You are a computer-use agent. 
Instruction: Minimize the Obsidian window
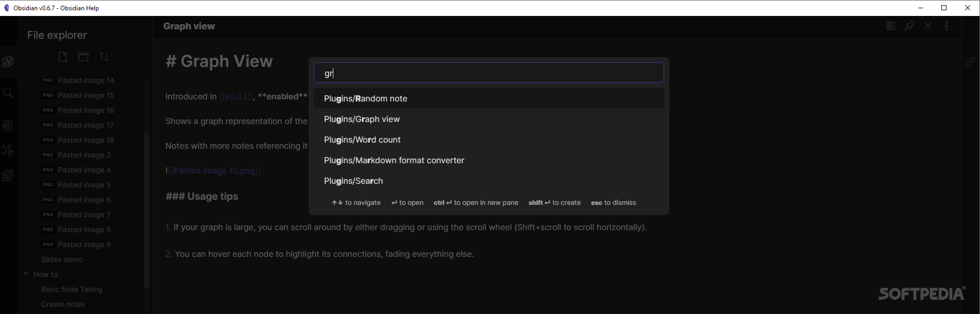pyautogui.click(x=921, y=8)
